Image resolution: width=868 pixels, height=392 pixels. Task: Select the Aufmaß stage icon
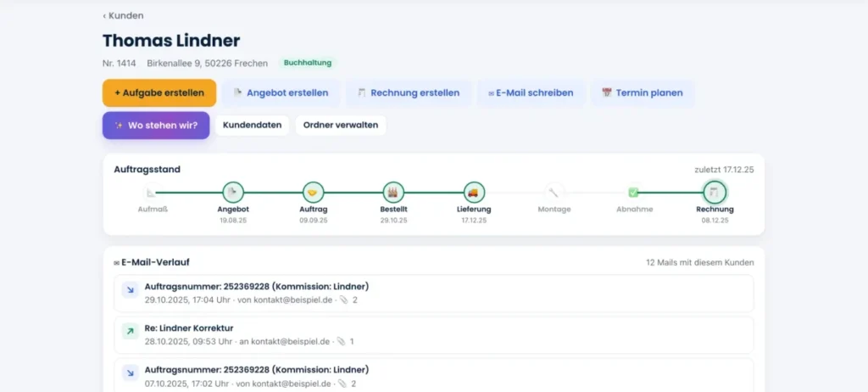151,193
